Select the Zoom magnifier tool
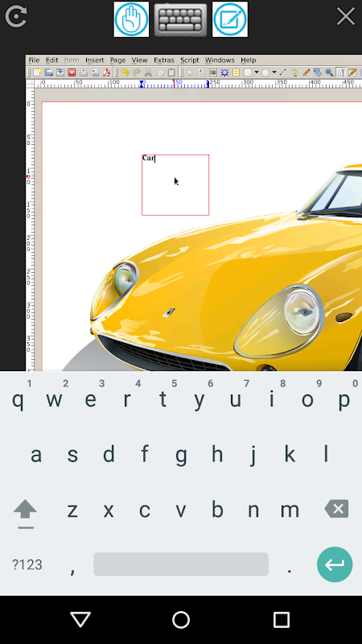Viewport: 362px width, 644px height. tap(329, 72)
